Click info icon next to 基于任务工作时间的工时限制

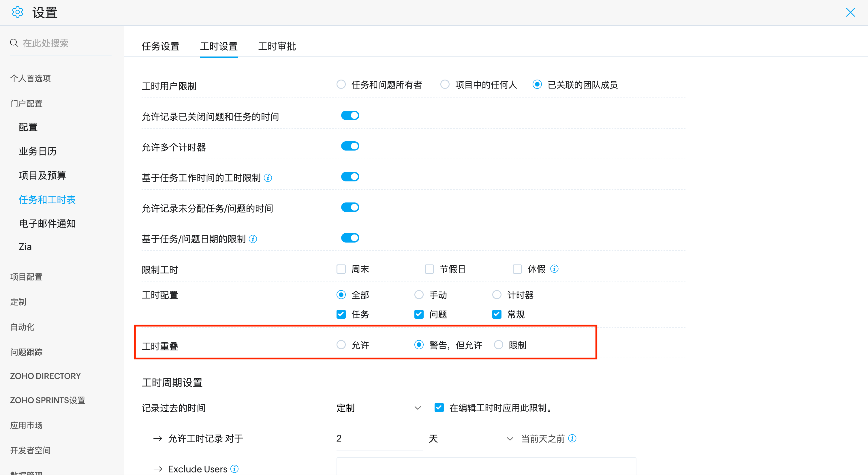coord(268,178)
